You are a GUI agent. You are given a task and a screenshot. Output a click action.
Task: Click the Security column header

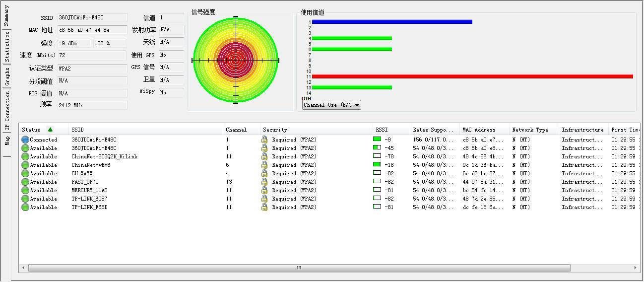point(275,130)
